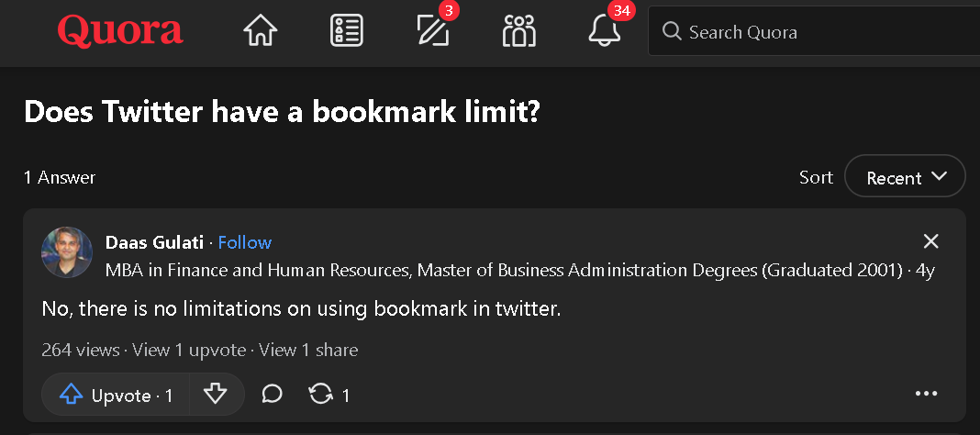Click the MBA in Finance credential text
Viewport: 980px width, 435px height.
504,271
